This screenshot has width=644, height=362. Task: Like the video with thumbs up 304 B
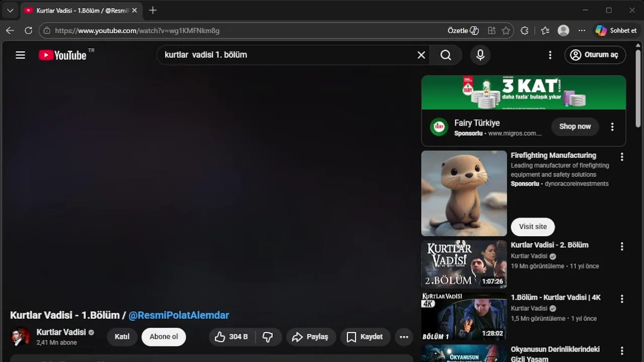point(231,337)
